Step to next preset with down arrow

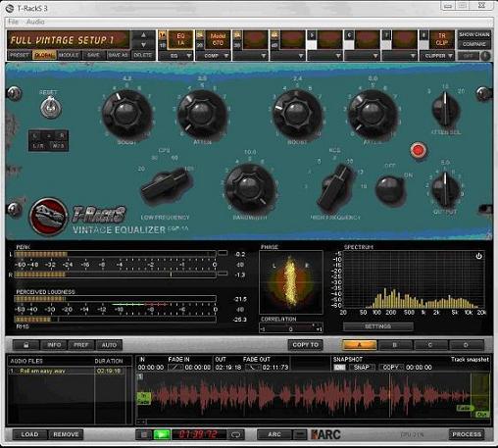[143, 44]
